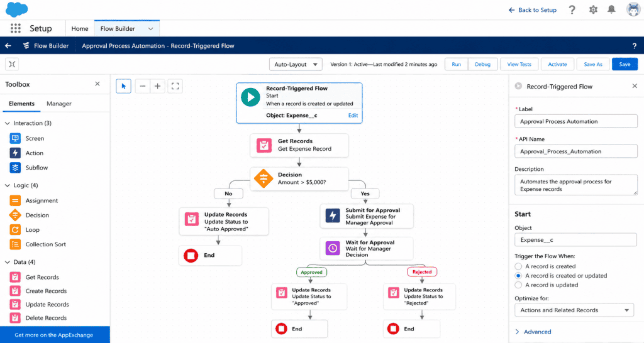This screenshot has width=644, height=343.
Task: Select the Create Records icon in Toolbox
Action: pos(15,291)
